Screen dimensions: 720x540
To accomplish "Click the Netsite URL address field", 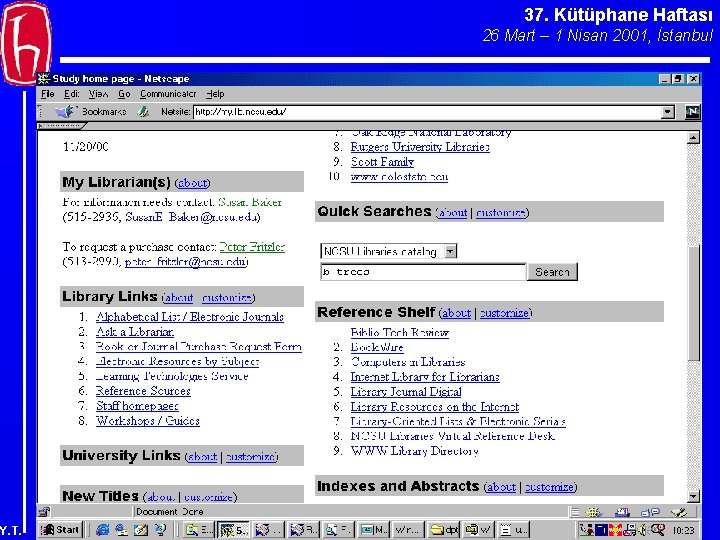I will pos(428,112).
